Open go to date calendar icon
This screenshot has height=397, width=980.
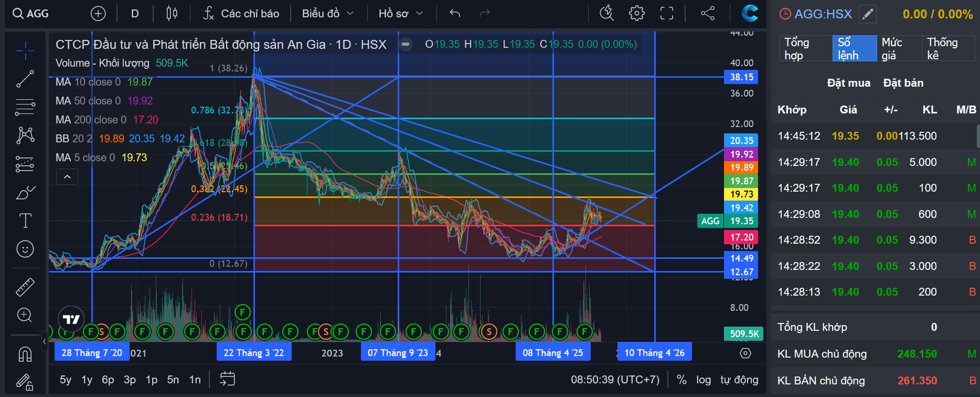pos(228,379)
